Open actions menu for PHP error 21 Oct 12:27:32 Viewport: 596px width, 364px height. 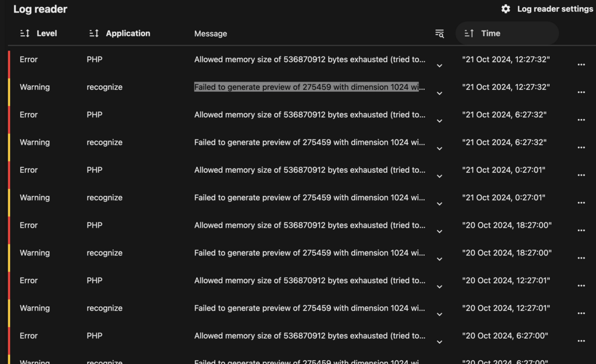[581, 64]
